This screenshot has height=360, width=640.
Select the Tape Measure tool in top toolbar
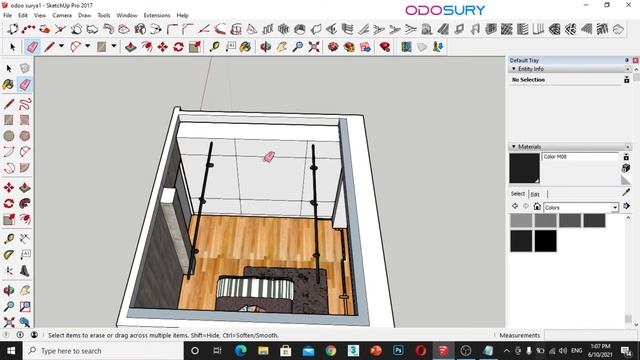coord(214,47)
